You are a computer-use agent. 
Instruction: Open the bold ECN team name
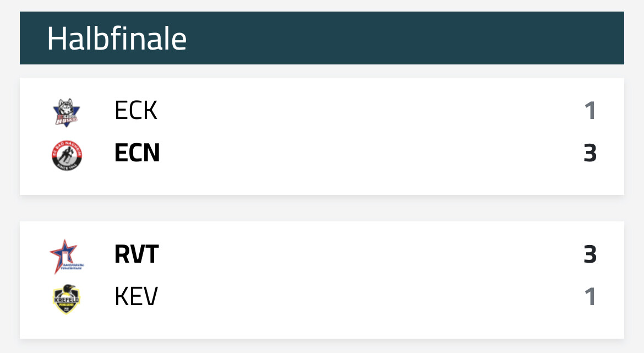pos(137,153)
